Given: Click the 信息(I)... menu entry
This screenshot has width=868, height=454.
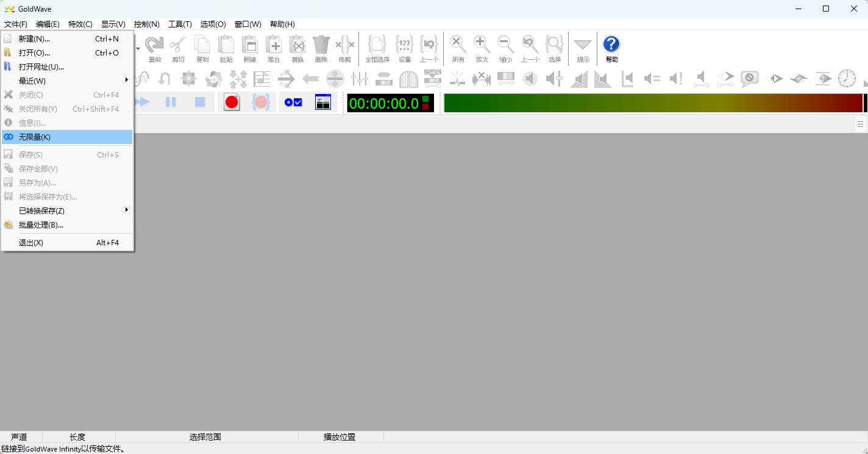Looking at the screenshot, I should click(x=67, y=123).
